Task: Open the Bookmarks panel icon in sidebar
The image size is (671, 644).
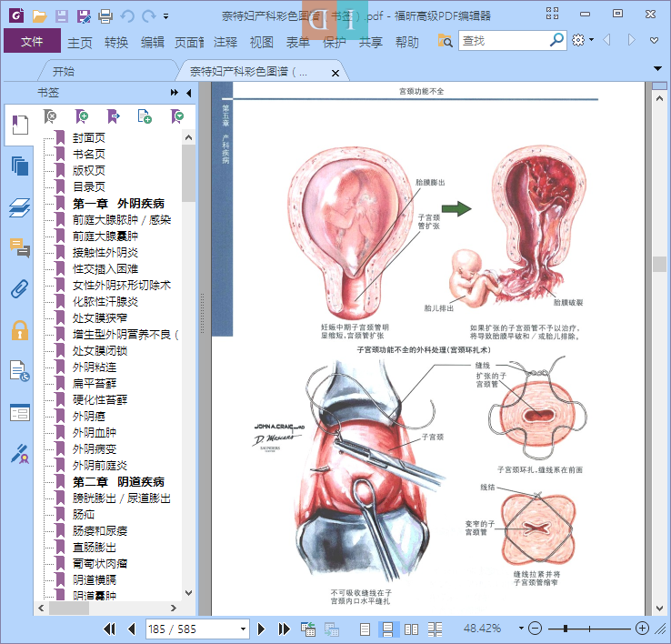Action: [x=20, y=125]
